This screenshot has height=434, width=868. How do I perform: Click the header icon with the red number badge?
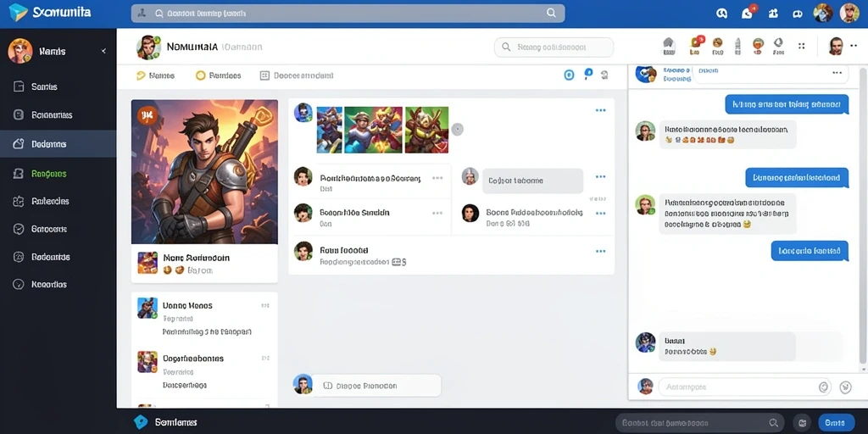pos(696,46)
